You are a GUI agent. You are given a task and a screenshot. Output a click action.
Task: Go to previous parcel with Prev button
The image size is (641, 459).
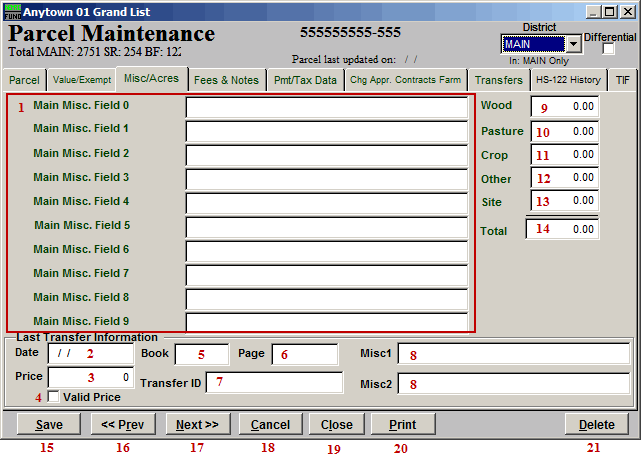pyautogui.click(x=123, y=425)
